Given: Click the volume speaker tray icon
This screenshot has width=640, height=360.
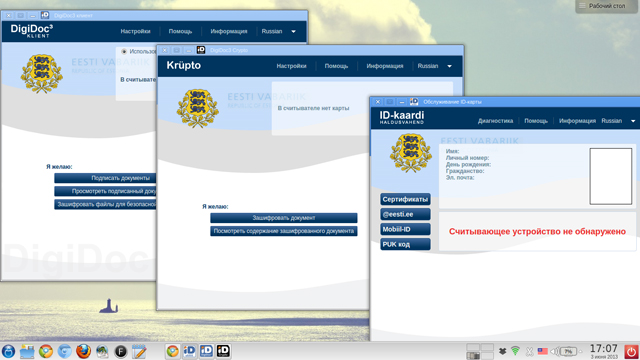Looking at the screenshot, I should click(x=555, y=351).
